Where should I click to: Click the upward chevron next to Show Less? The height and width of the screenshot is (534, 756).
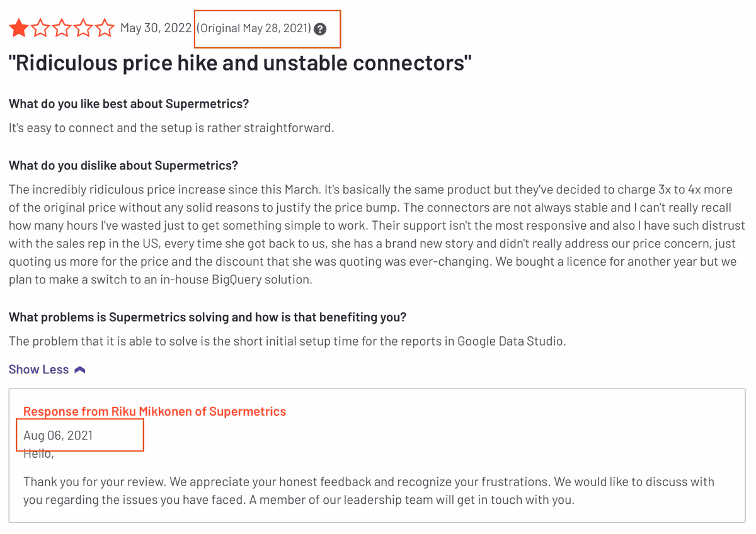coord(80,369)
